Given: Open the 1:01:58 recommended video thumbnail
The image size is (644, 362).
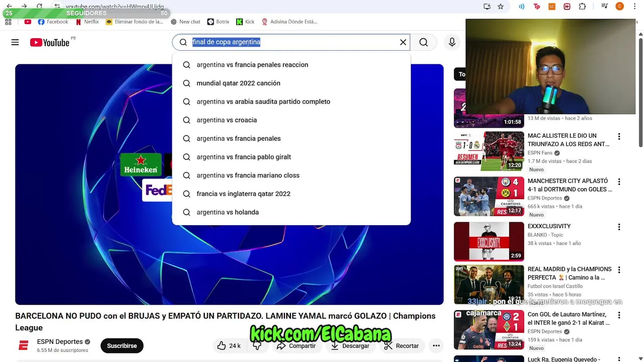Looking at the screenshot, I should (489, 109).
